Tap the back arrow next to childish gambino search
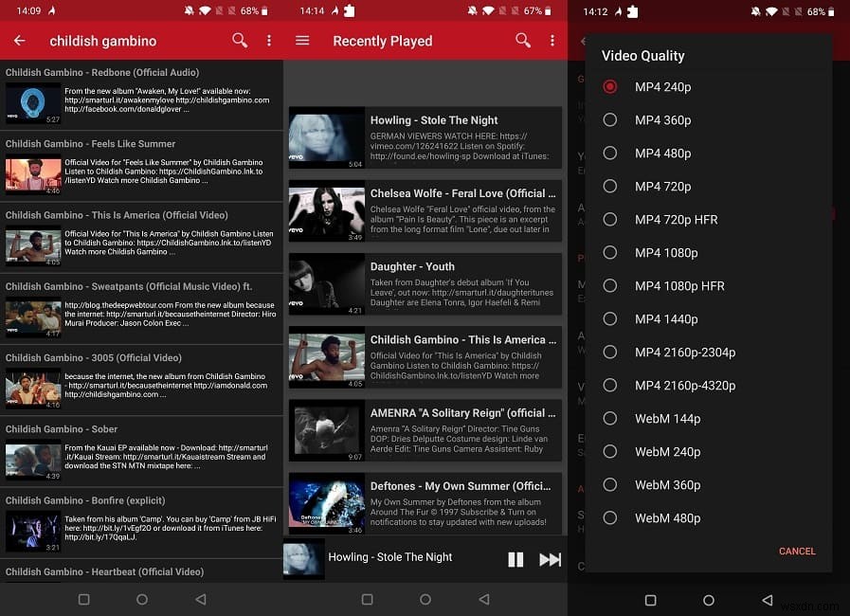 pyautogui.click(x=19, y=41)
